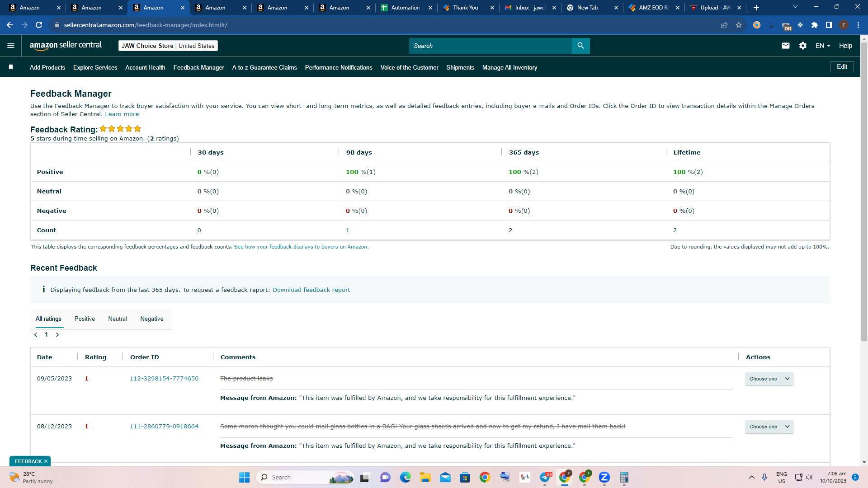Go to Shipments in navigation bar
The image size is (868, 488).
coord(460,67)
